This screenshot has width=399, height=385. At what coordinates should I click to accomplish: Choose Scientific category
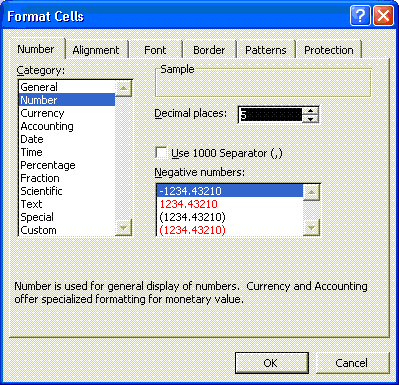[67, 191]
